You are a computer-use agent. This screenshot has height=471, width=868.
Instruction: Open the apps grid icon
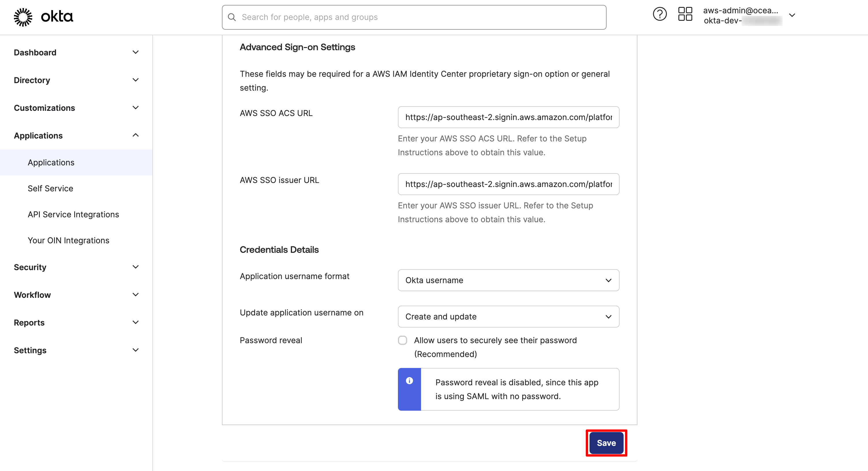click(x=685, y=14)
